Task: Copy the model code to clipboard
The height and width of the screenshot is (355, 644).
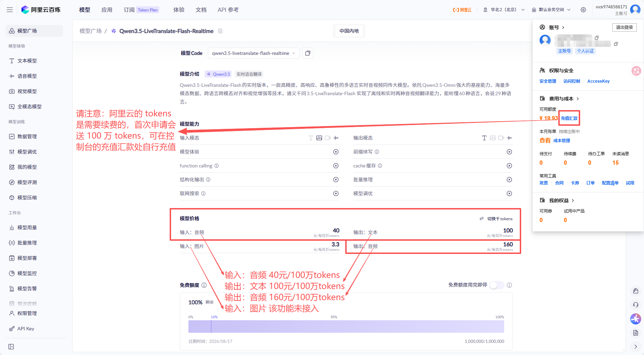Action: coord(307,53)
